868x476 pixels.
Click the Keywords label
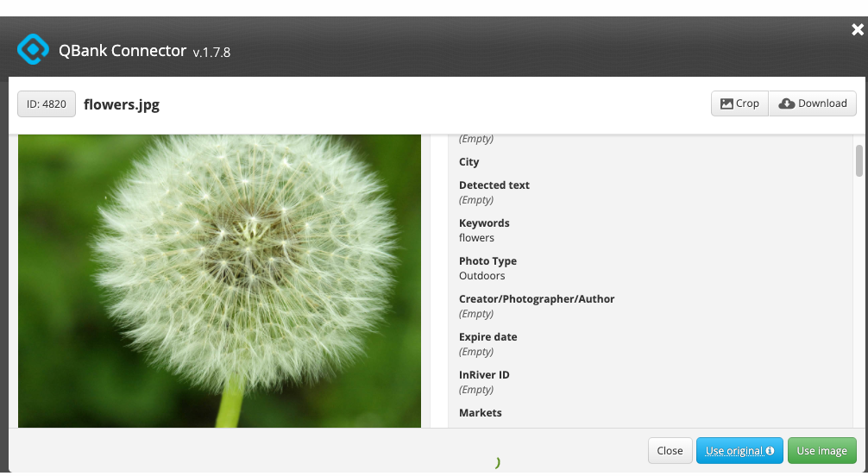click(x=484, y=223)
